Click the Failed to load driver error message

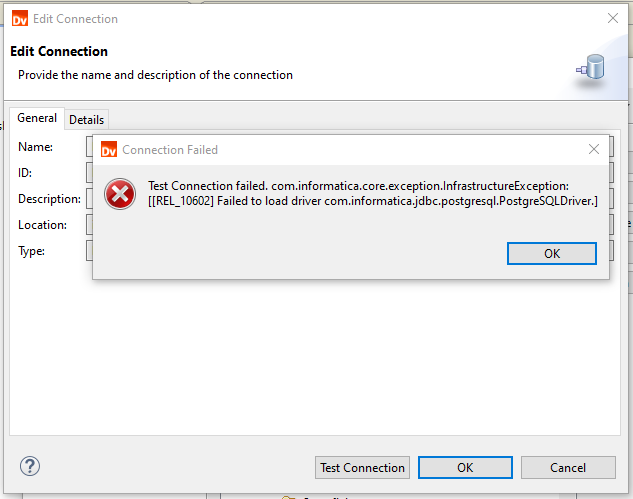tap(373, 193)
